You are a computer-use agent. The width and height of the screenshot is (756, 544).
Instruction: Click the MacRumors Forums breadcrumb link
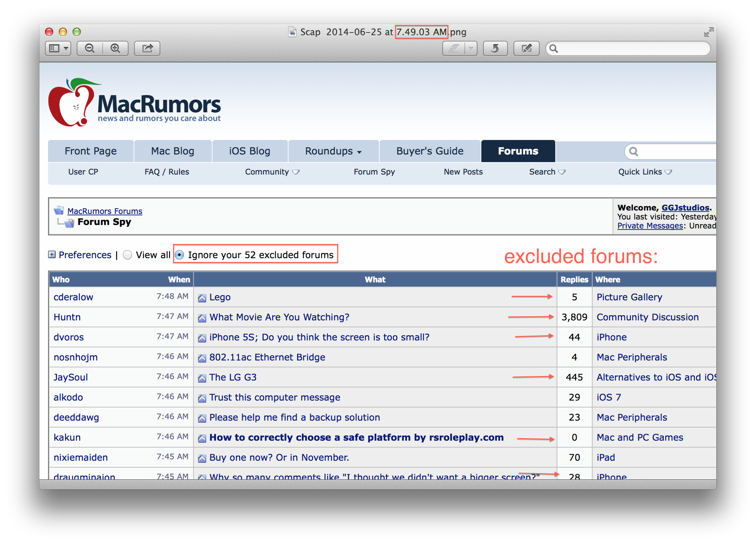(105, 211)
